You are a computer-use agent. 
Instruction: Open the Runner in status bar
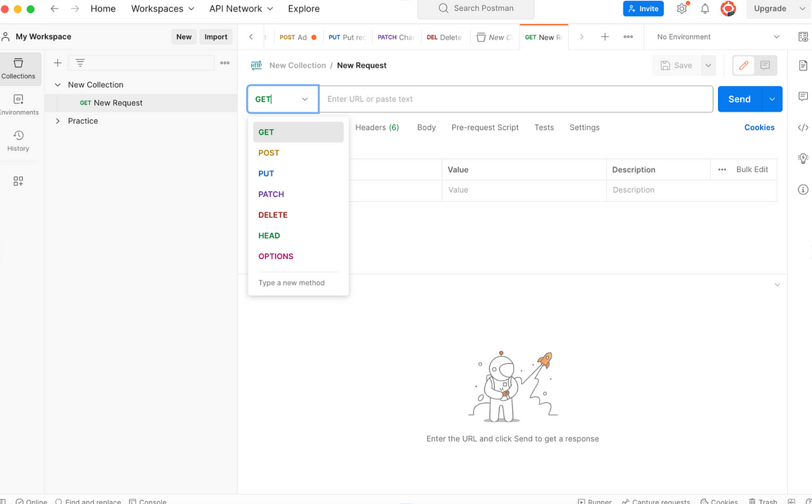click(x=594, y=501)
